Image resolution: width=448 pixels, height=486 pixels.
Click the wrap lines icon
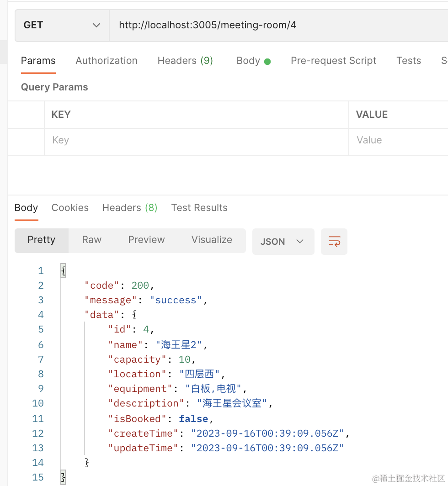click(x=334, y=242)
